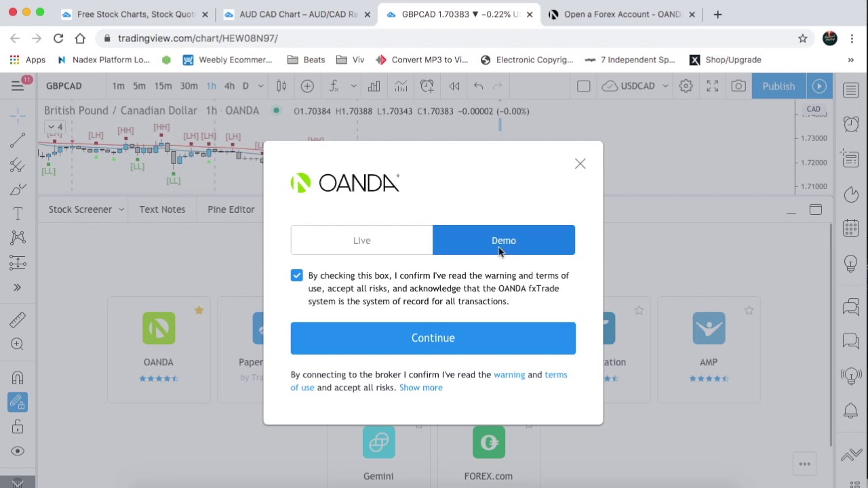This screenshot has height=488, width=868.
Task: Switch chart to 1m interval
Action: 118,86
